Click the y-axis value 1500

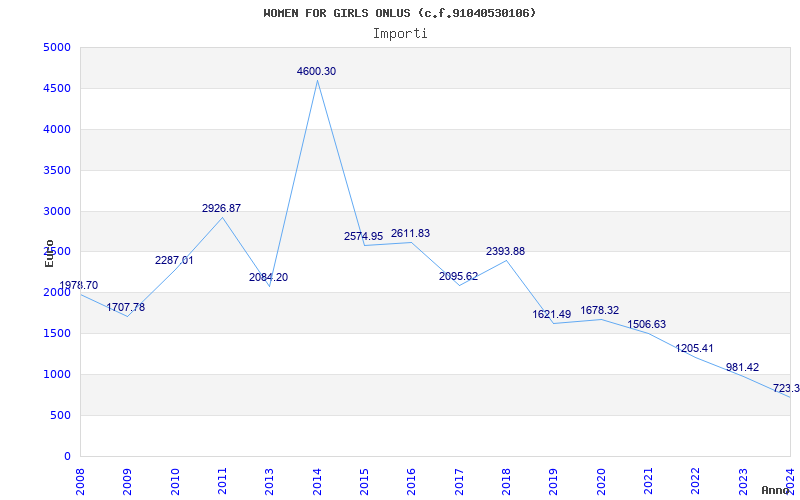tap(56, 334)
